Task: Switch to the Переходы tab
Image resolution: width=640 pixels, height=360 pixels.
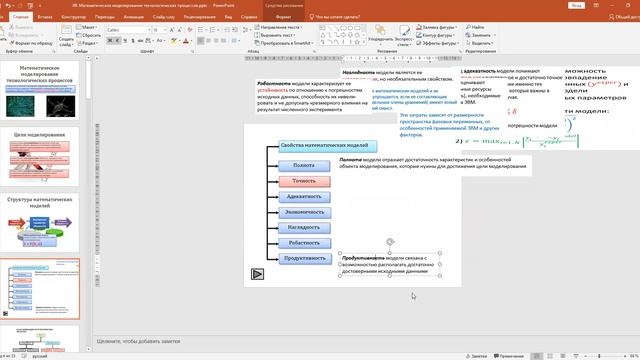Action: click(105, 17)
